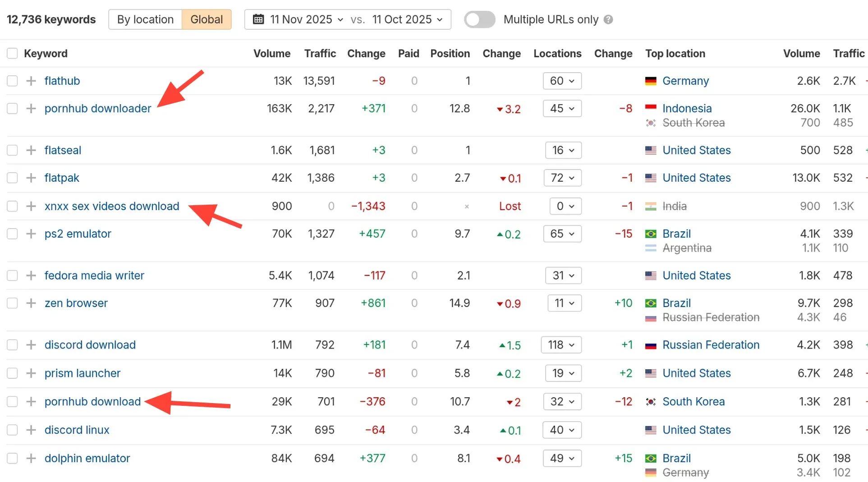Click the South Korea flag beside pornhub download
Viewport: 868px width, 482px height.
[x=651, y=401]
